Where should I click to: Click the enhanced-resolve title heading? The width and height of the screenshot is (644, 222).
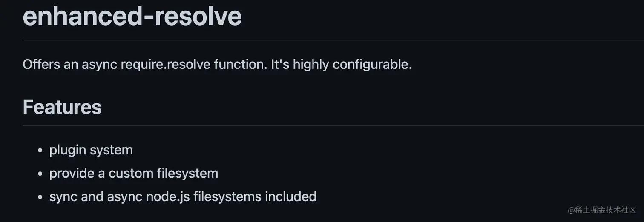tap(132, 16)
